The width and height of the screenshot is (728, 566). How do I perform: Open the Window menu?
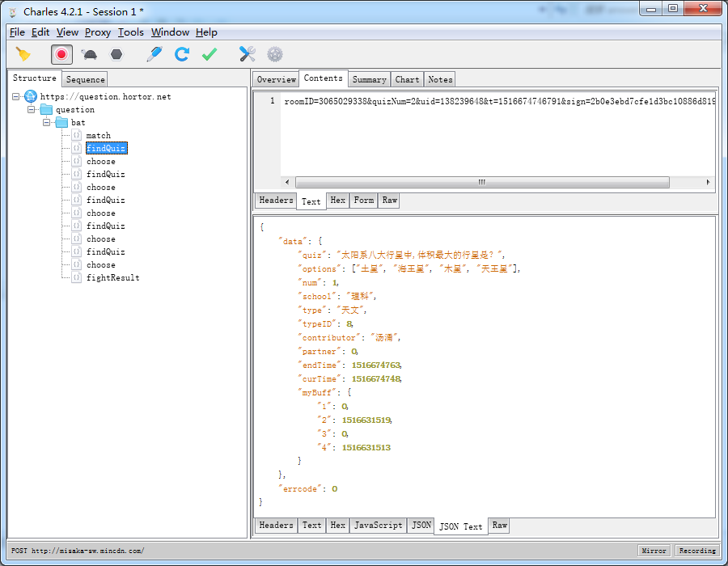pos(170,32)
